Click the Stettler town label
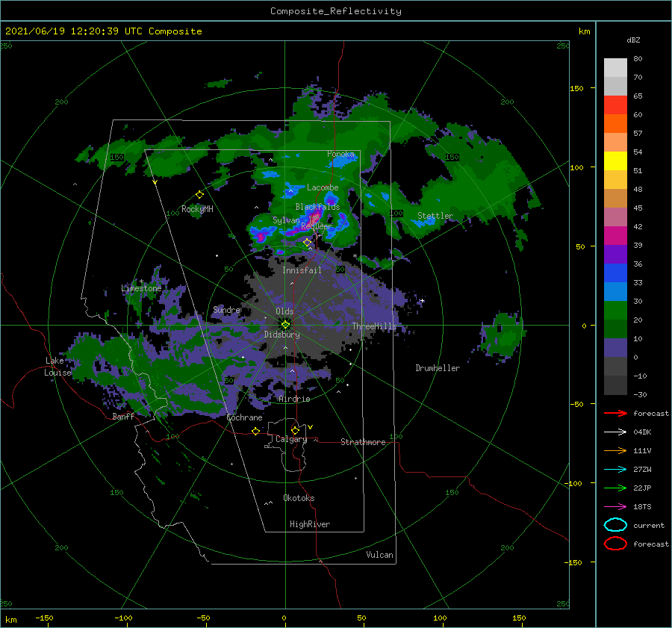Screen dimensions: 672x628 [x=435, y=216]
